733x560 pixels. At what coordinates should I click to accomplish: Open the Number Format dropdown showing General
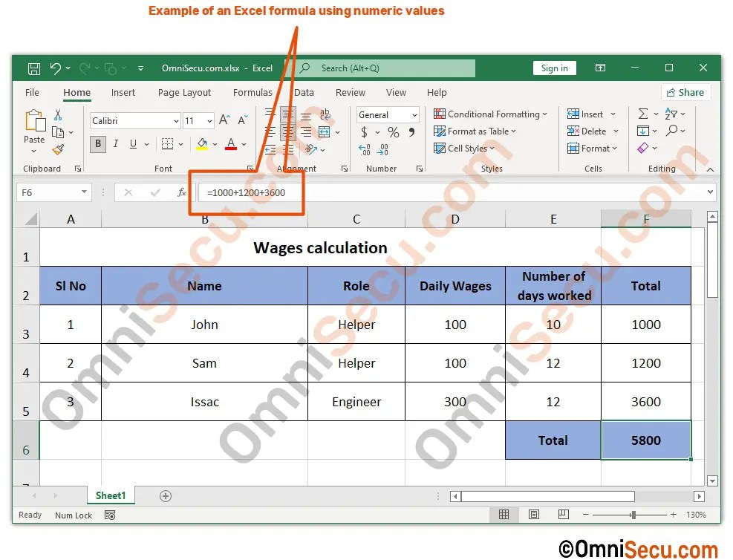point(387,114)
